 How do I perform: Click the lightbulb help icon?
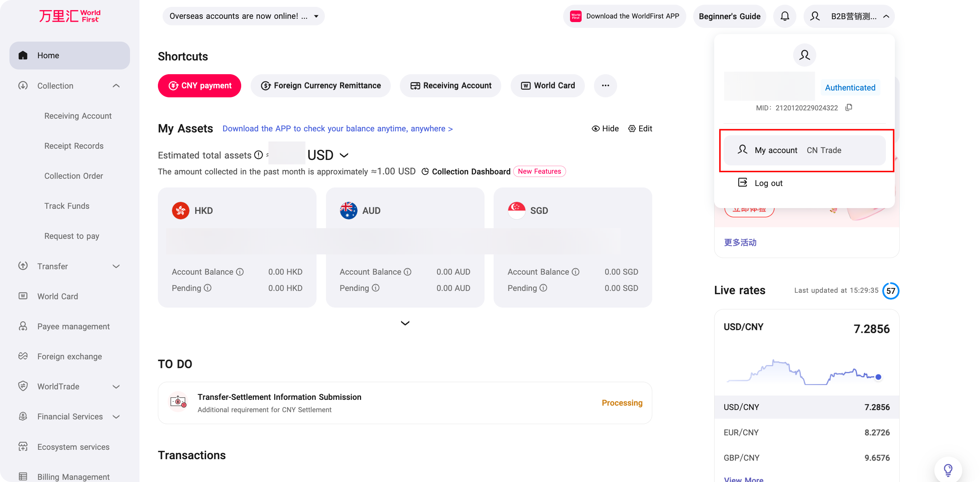pyautogui.click(x=948, y=470)
